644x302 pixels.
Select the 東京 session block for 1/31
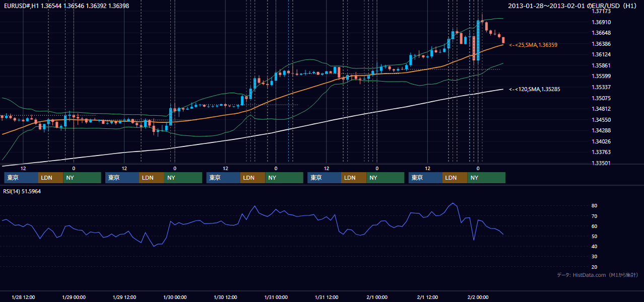pyautogui.click(x=325, y=178)
